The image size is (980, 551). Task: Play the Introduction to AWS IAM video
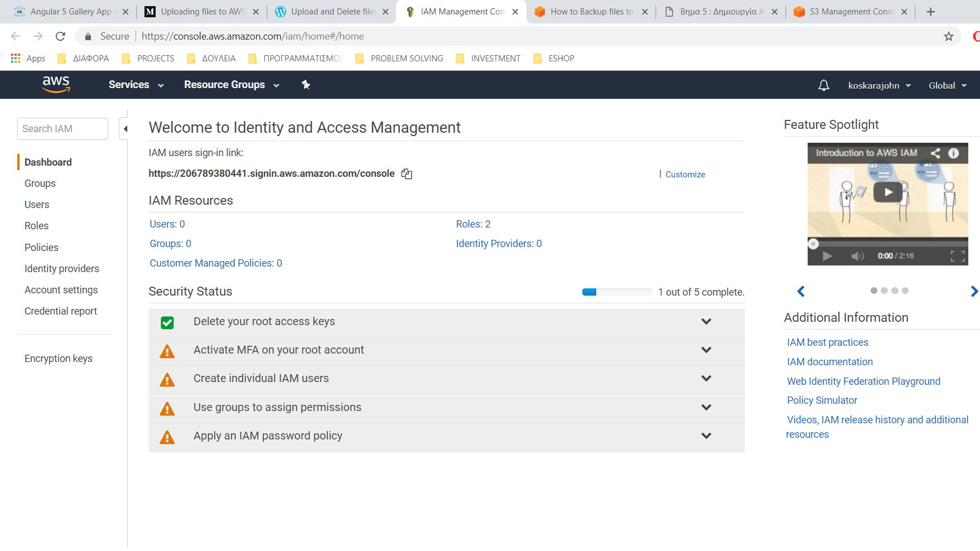[887, 192]
